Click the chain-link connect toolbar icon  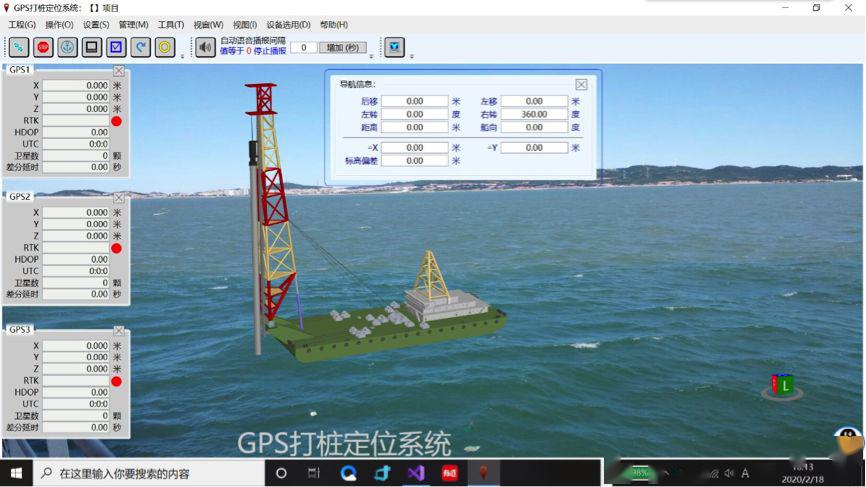tap(19, 47)
